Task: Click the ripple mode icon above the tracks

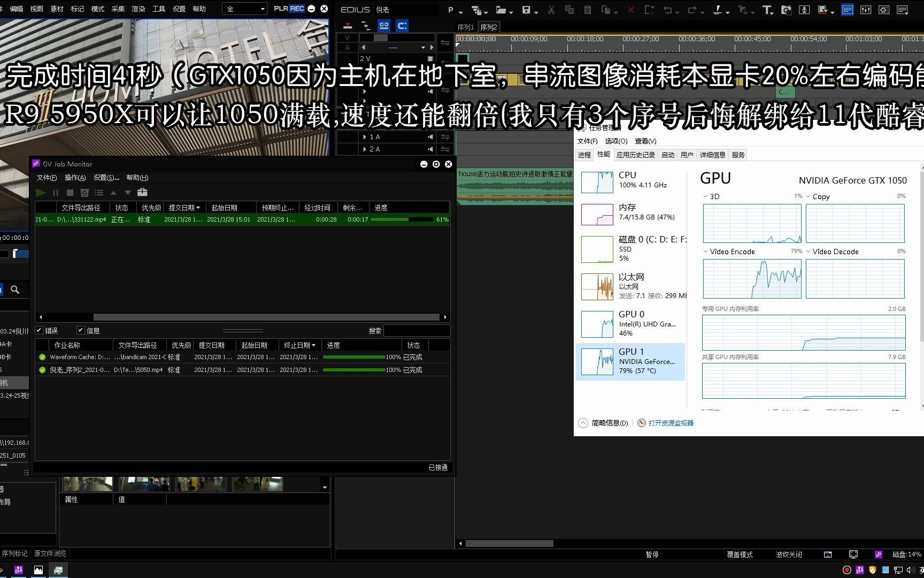Action: point(366,25)
